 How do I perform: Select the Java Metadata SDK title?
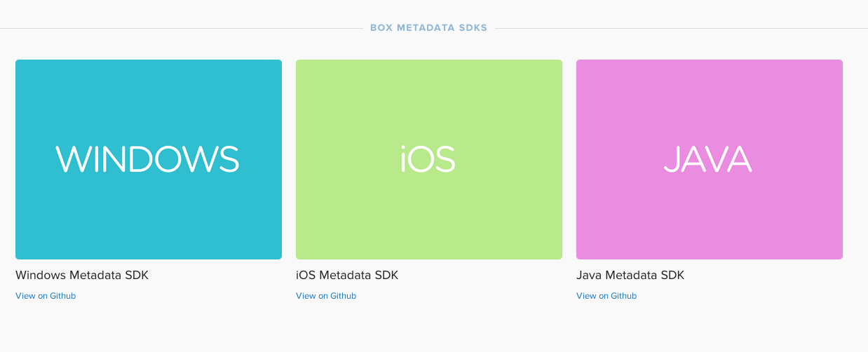[630, 276]
